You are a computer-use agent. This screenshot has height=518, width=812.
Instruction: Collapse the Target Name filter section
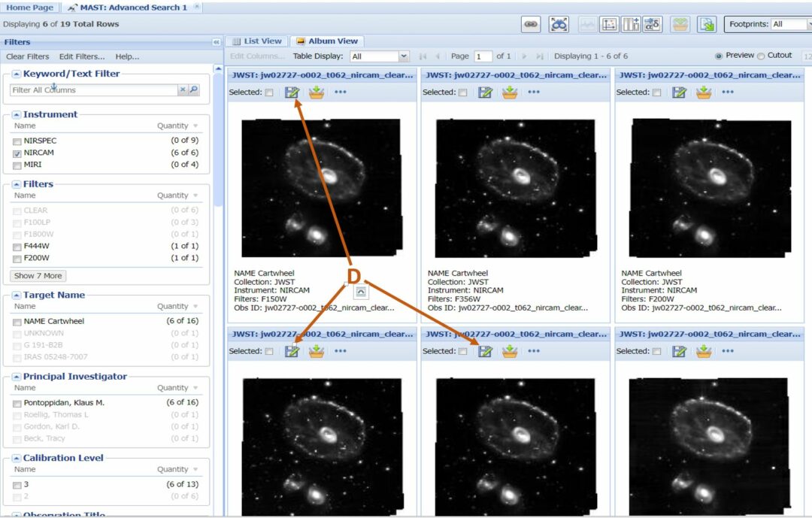pos(17,295)
